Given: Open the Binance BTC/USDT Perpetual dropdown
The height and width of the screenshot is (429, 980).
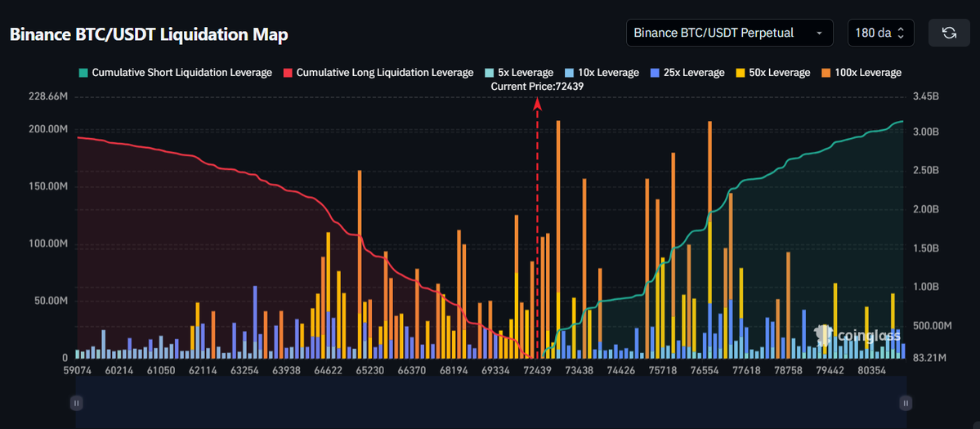Looking at the screenshot, I should pos(729,33).
